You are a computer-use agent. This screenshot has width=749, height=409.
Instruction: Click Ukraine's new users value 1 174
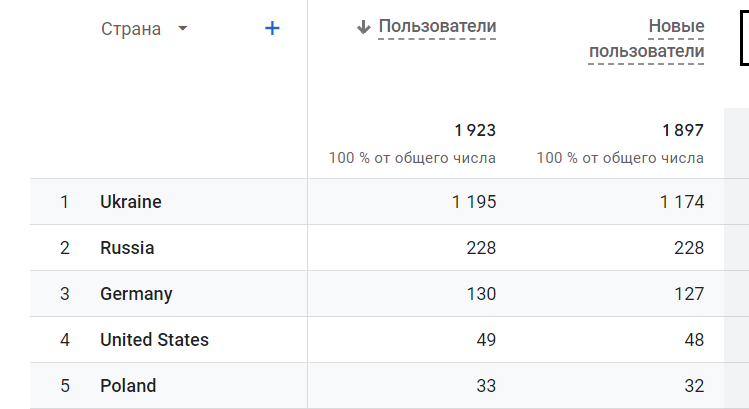tap(682, 202)
